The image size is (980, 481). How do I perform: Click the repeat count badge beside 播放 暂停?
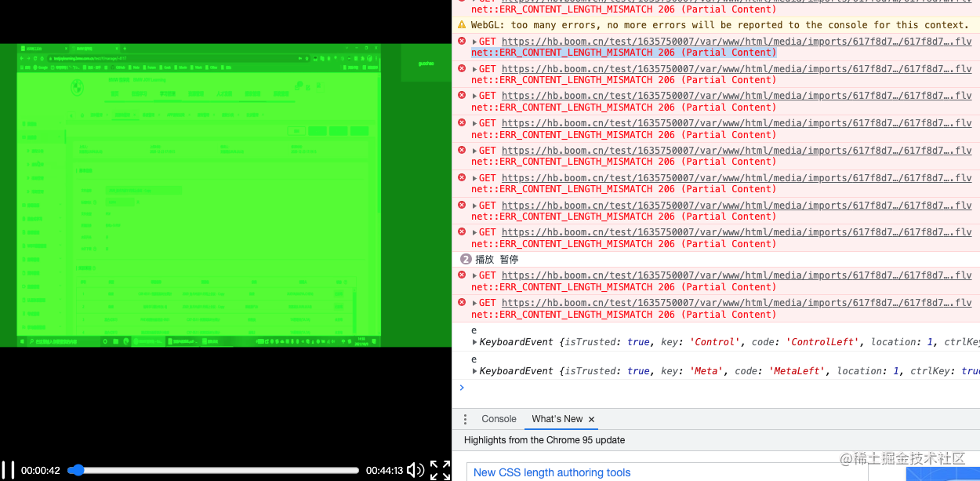coord(466,259)
